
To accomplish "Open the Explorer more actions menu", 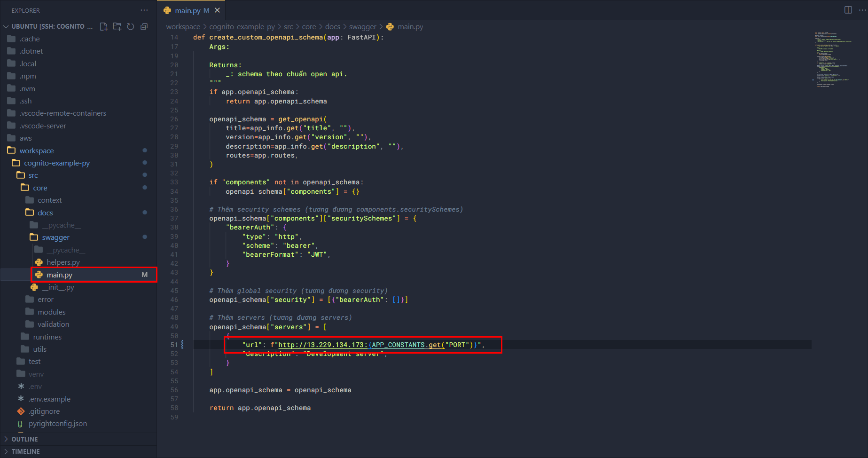I will [144, 10].
